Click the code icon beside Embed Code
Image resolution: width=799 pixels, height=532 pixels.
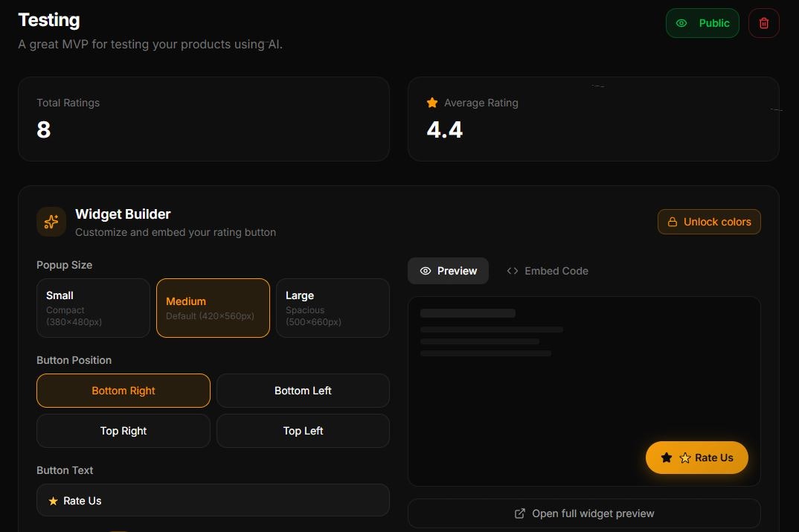pyautogui.click(x=512, y=271)
